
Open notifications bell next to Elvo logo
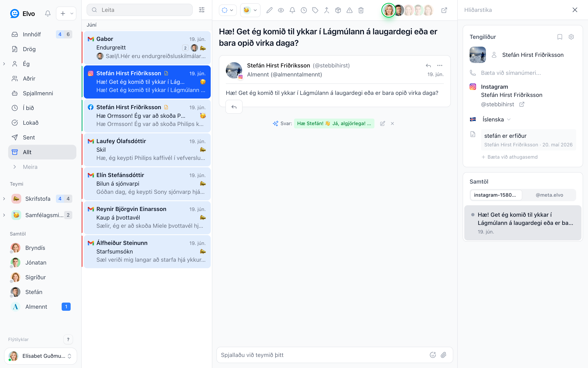coord(48,13)
